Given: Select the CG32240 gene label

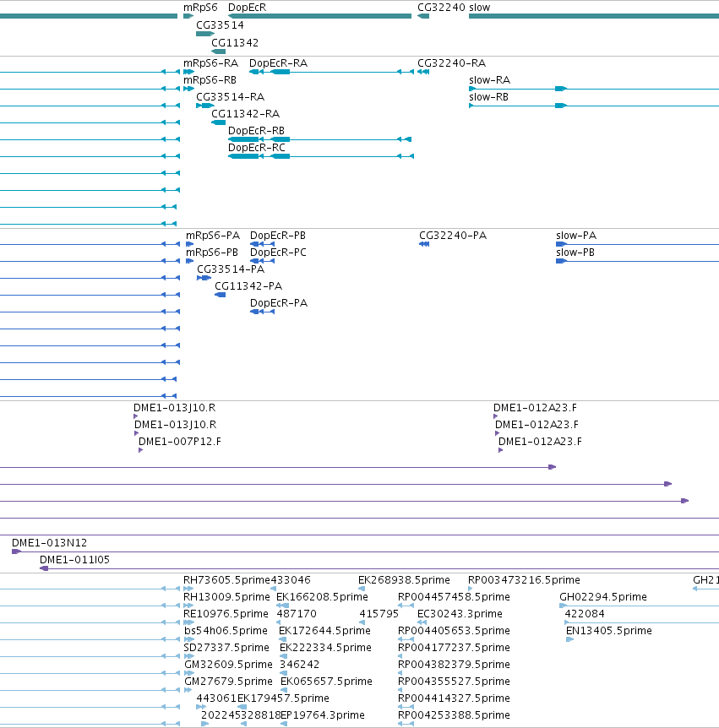Looking at the screenshot, I should point(441,8).
